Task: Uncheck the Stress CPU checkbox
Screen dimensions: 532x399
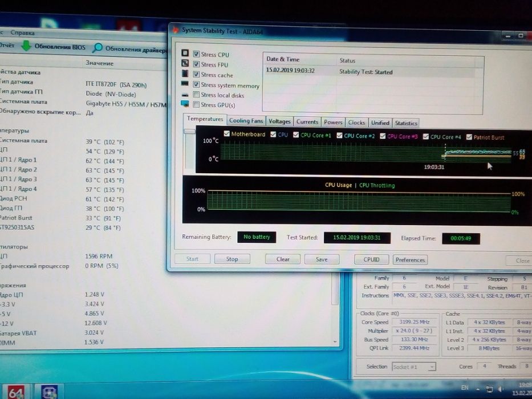Action: coord(196,54)
